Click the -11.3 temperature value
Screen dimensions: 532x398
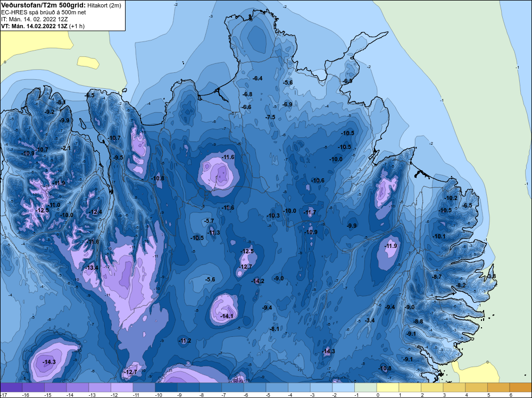click(214, 233)
